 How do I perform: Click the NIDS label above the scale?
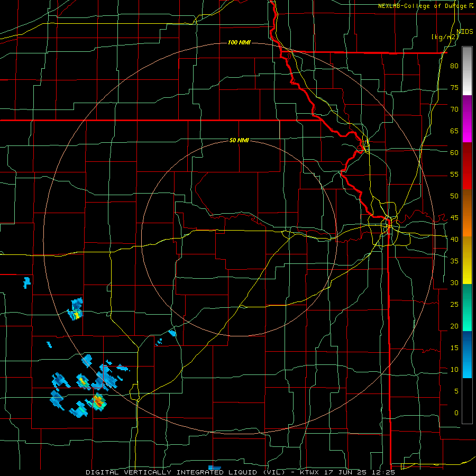coord(464,32)
